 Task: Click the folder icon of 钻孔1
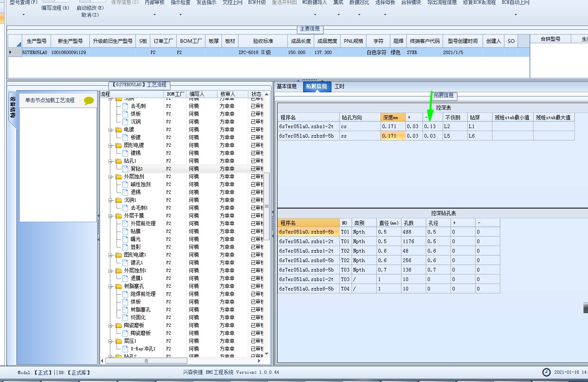pos(119,161)
